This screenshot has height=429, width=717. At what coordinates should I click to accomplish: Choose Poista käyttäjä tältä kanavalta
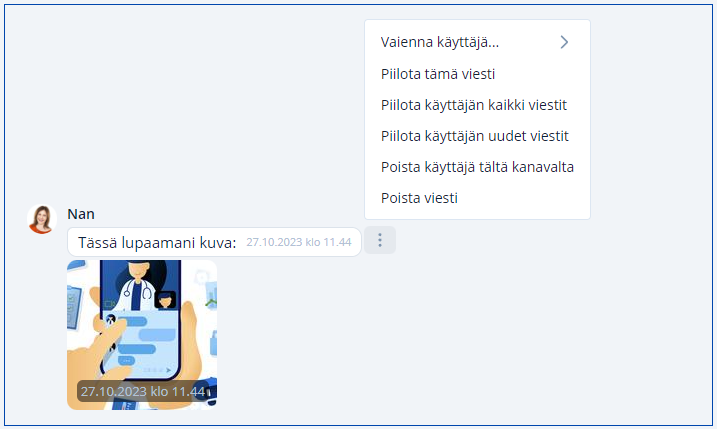477,167
